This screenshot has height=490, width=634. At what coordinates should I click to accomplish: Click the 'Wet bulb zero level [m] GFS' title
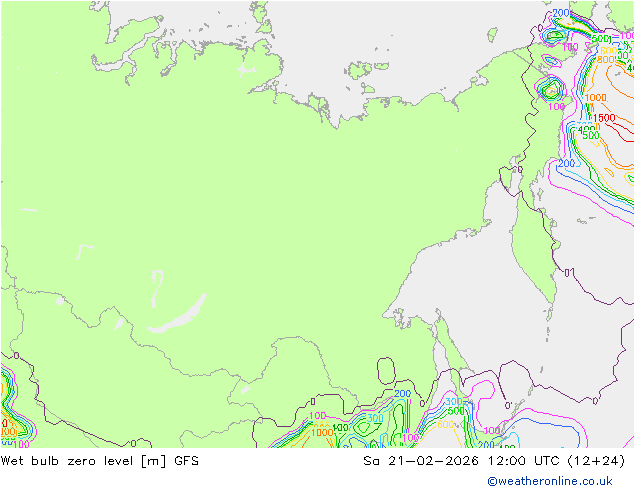pyautogui.click(x=99, y=461)
